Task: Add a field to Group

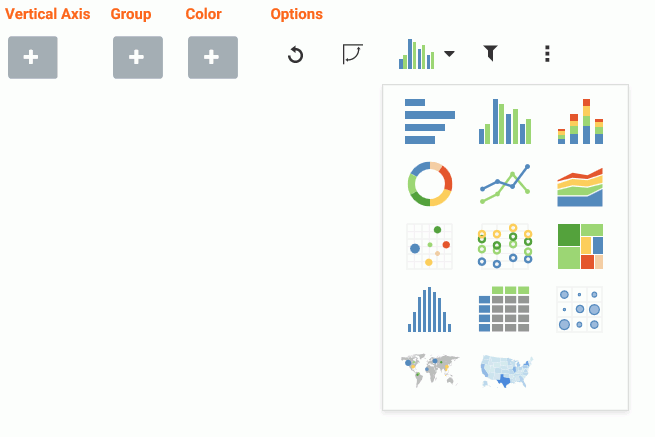Action: coord(138,57)
